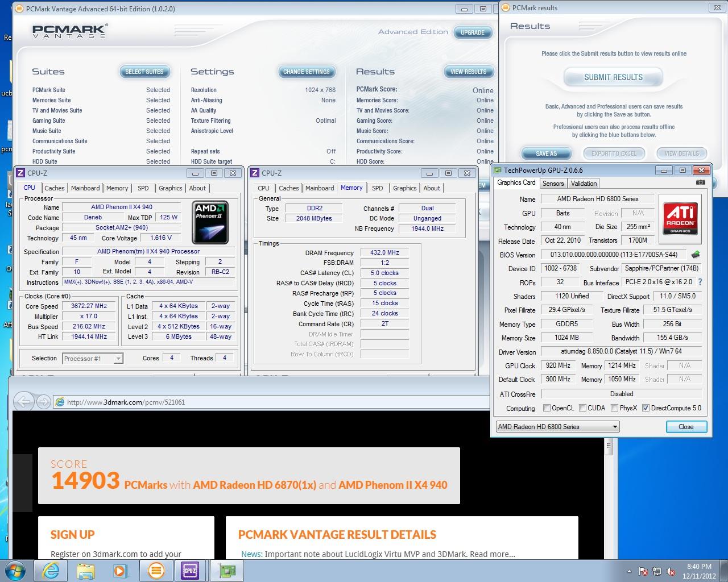Open the Processor #1 selection dropdown
The width and height of the screenshot is (728, 582).
click(93, 358)
